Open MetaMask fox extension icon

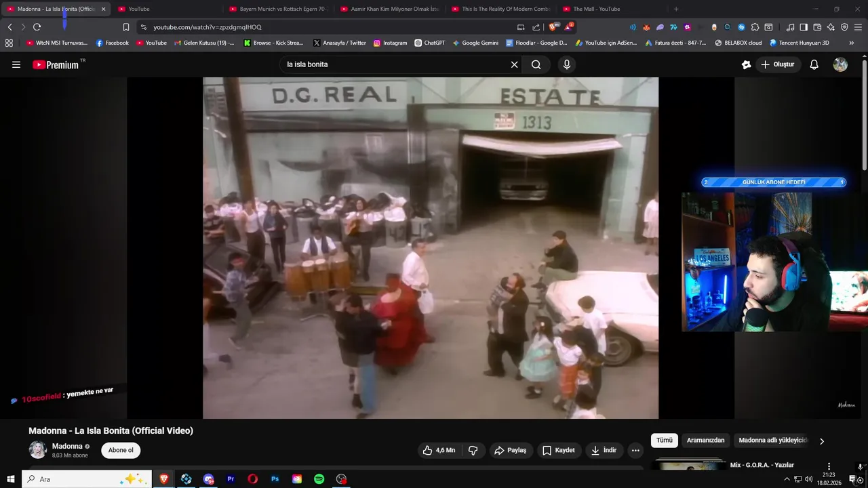(646, 27)
